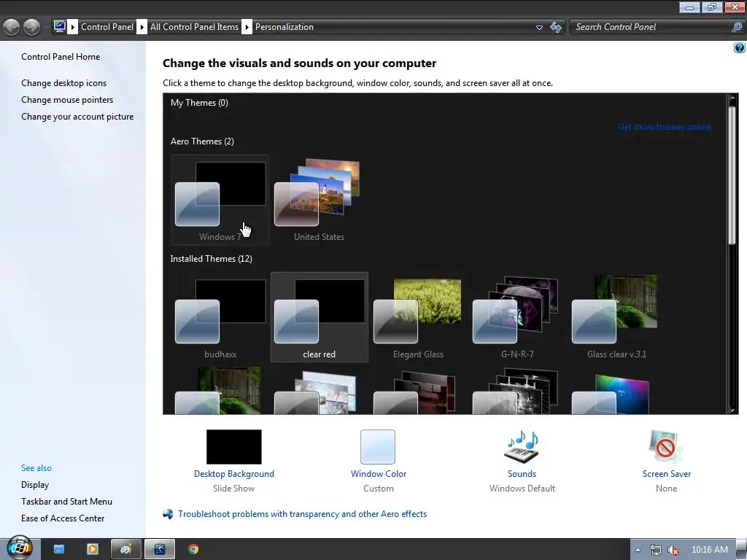The width and height of the screenshot is (747, 560).
Task: Select the Personalization breadcrumb
Action: tap(285, 27)
